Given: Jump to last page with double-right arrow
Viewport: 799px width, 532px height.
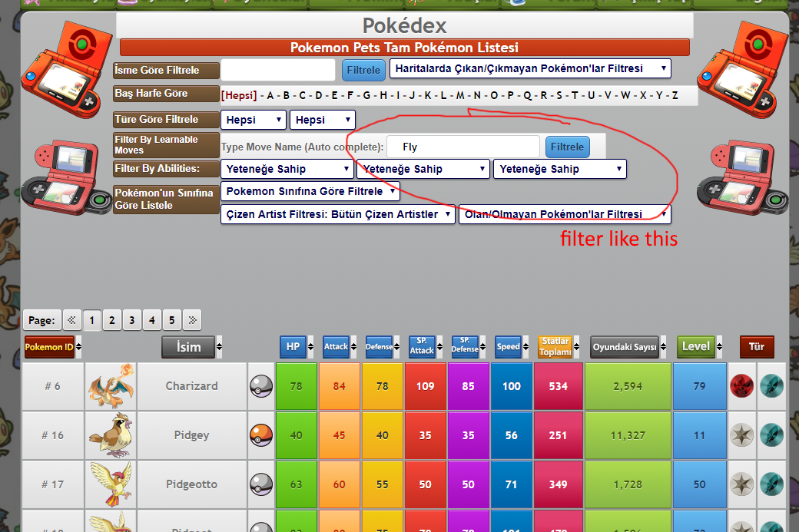Looking at the screenshot, I should (x=192, y=320).
